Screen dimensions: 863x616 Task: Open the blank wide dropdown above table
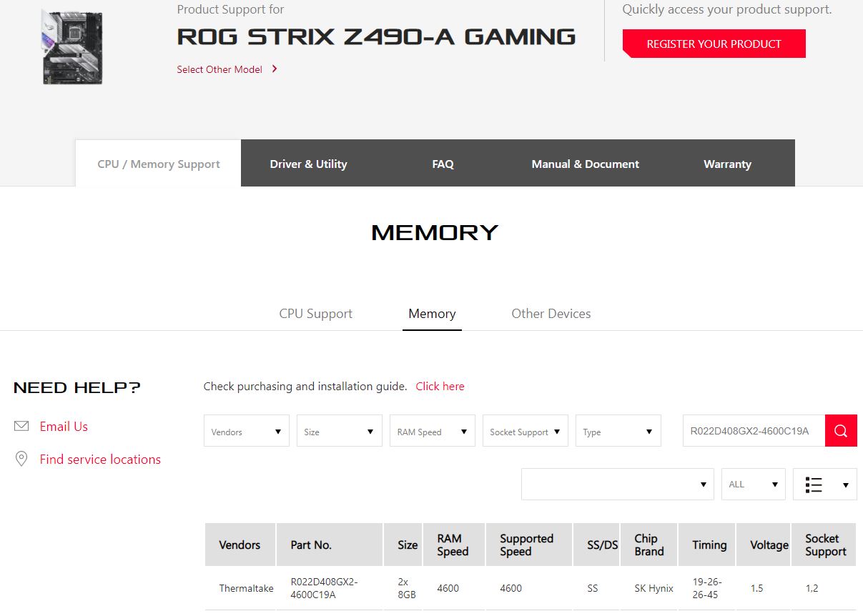click(618, 485)
